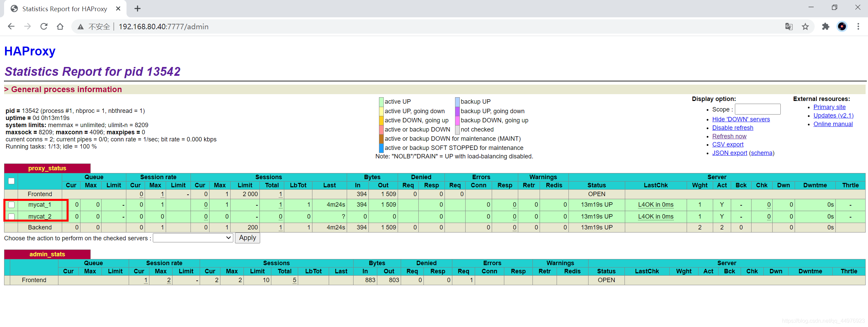
Task: Open the Chrome three-dot menu
Action: [x=858, y=27]
